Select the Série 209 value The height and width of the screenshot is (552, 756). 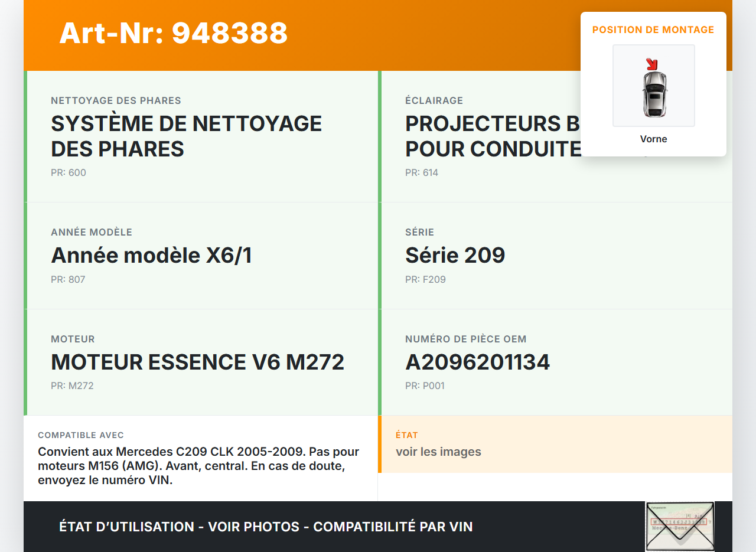point(455,255)
